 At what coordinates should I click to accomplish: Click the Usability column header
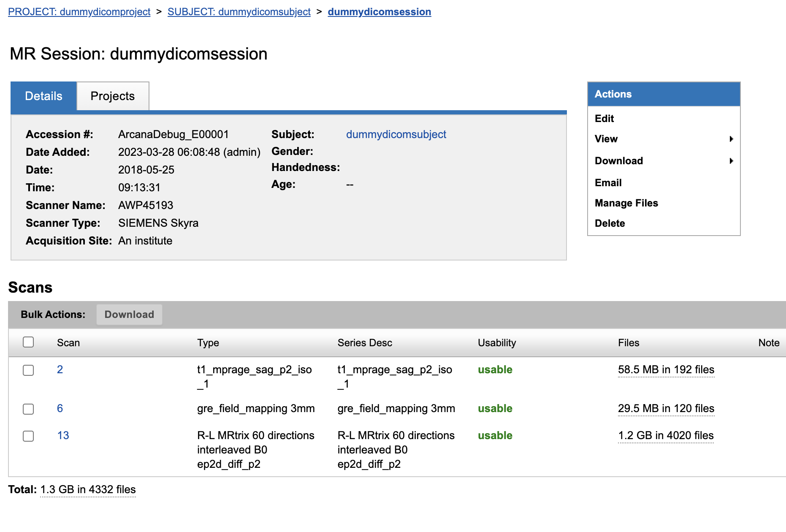click(x=497, y=343)
